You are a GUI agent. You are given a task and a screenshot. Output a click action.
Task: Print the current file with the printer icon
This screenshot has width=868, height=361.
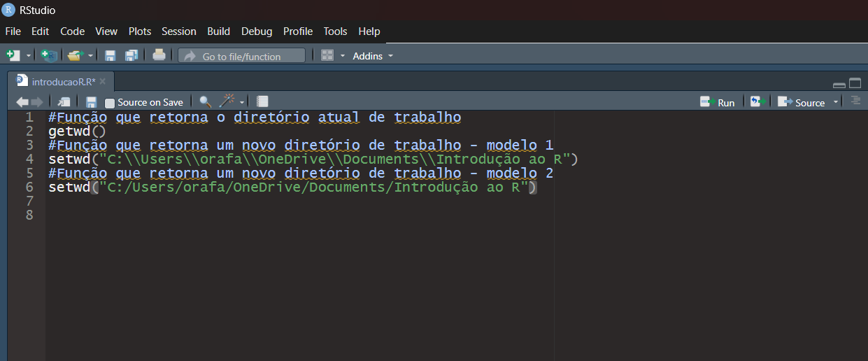[159, 55]
